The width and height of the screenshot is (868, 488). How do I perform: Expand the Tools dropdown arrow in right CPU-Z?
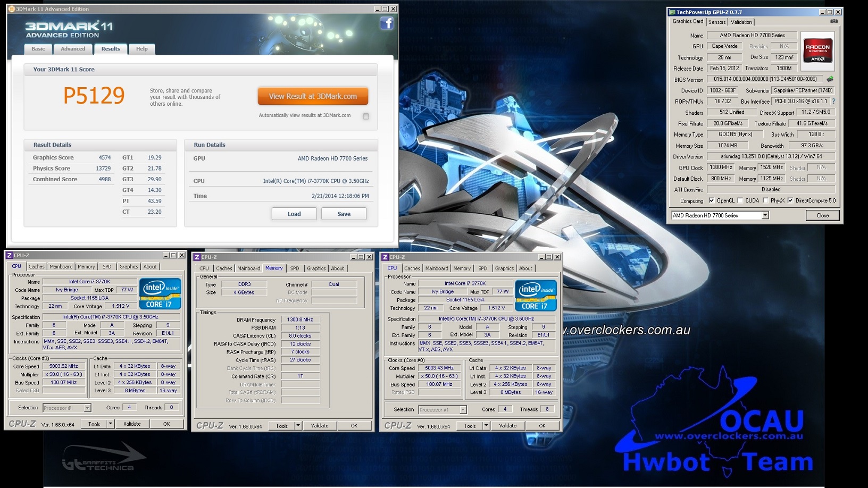coord(486,425)
